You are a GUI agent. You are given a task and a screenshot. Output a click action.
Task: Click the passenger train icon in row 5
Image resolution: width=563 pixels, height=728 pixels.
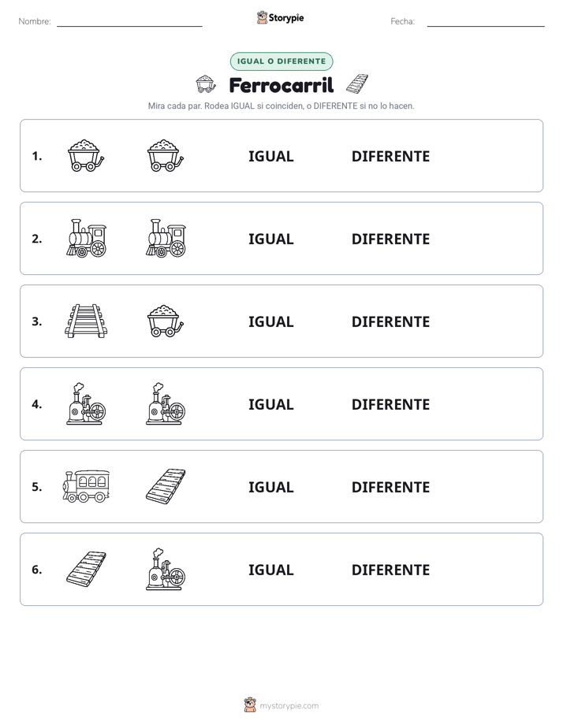pos(86,486)
